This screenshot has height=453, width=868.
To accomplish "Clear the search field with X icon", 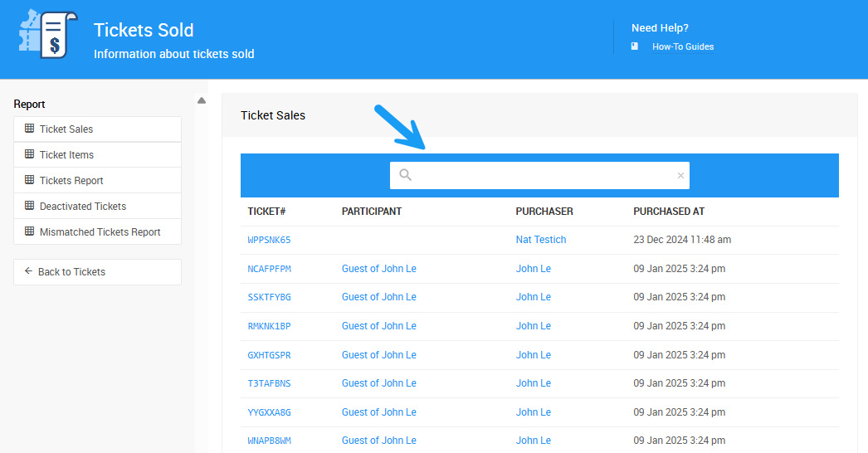I will pos(680,175).
